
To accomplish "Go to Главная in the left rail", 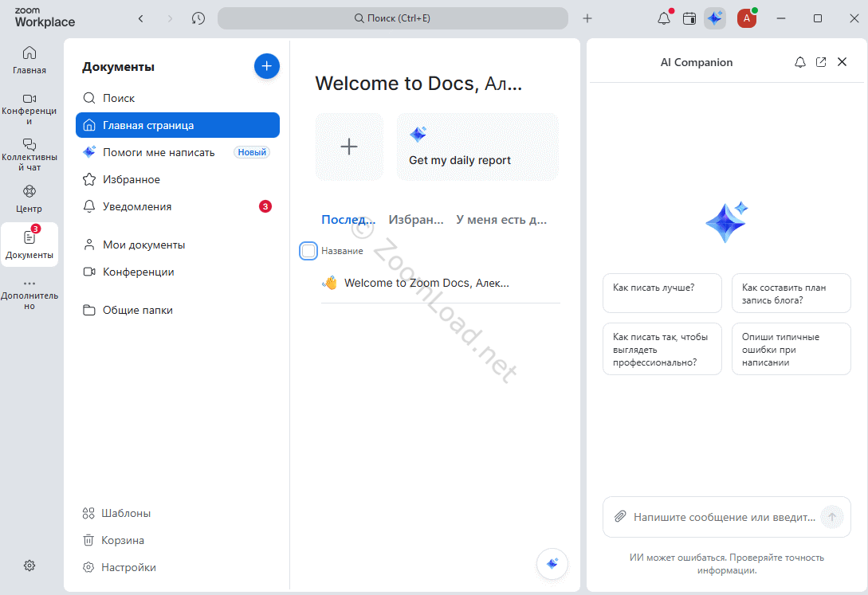I will point(29,61).
